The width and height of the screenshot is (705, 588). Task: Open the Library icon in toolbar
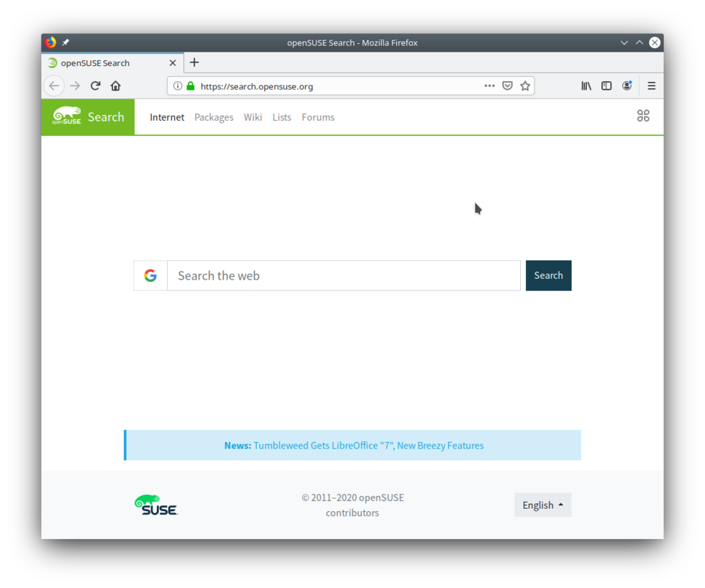click(x=586, y=86)
